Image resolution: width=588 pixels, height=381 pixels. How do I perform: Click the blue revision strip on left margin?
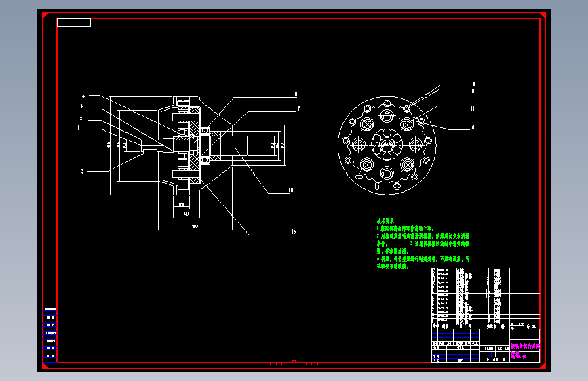tap(50, 334)
